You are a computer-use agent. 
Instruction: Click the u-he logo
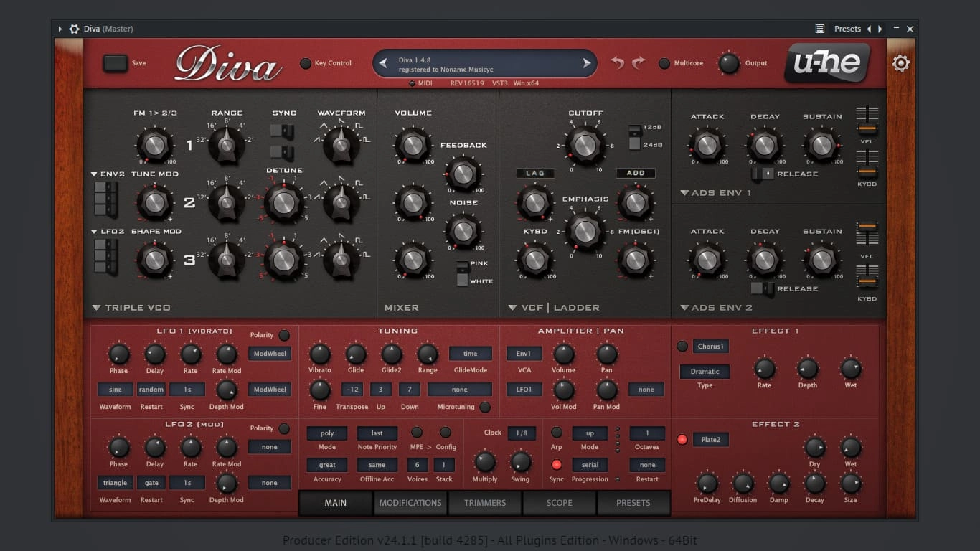point(827,63)
